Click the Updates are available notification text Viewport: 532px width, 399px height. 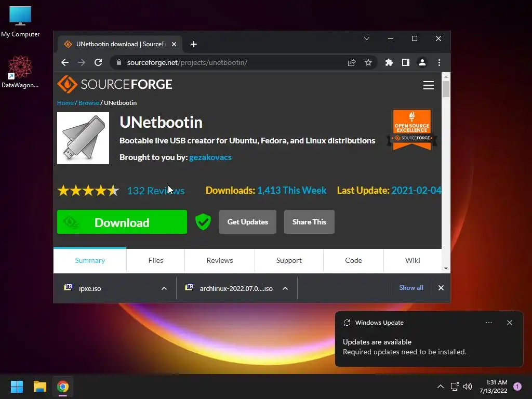377,342
